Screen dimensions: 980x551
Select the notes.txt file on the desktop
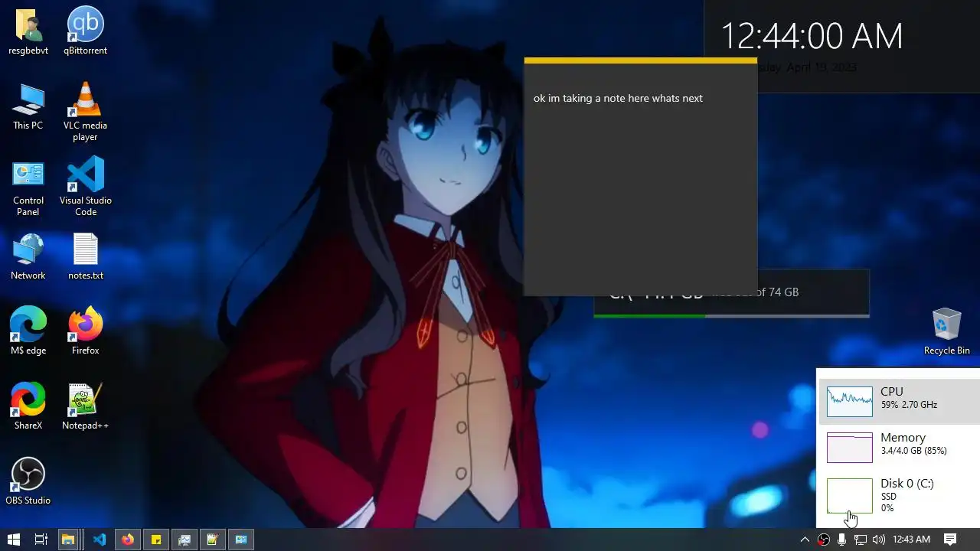(85, 256)
